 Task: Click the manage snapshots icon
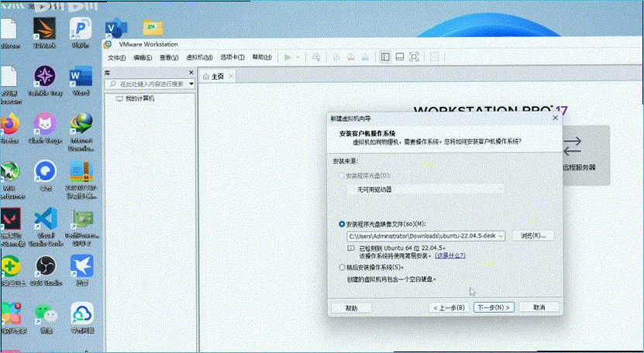point(365,57)
